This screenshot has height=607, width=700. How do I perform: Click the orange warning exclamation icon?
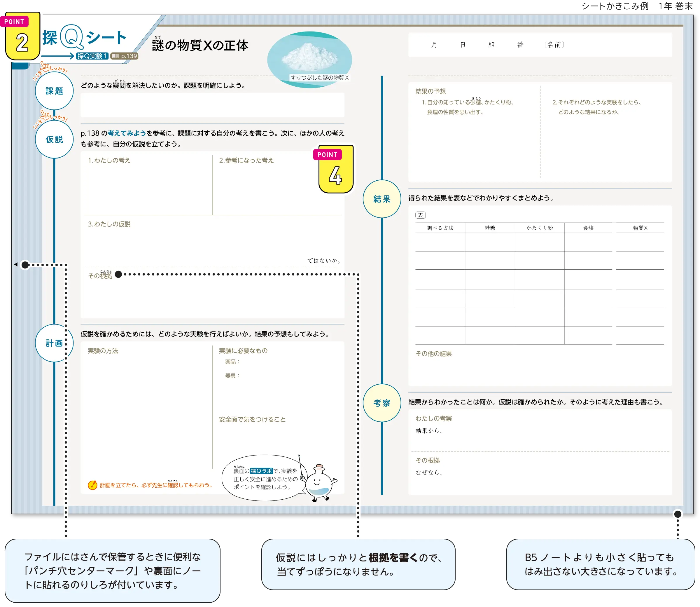tap(92, 485)
